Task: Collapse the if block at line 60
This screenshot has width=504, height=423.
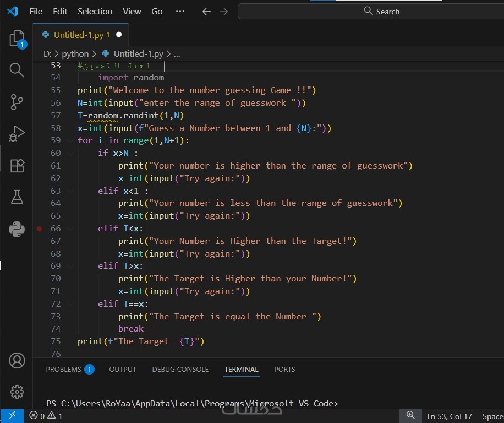Action: [x=70, y=153]
